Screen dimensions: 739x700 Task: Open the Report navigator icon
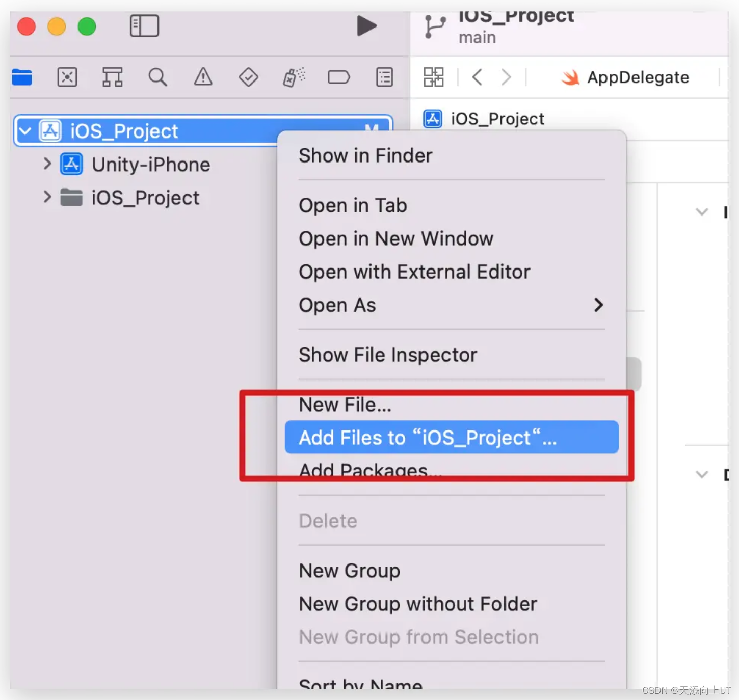(384, 77)
